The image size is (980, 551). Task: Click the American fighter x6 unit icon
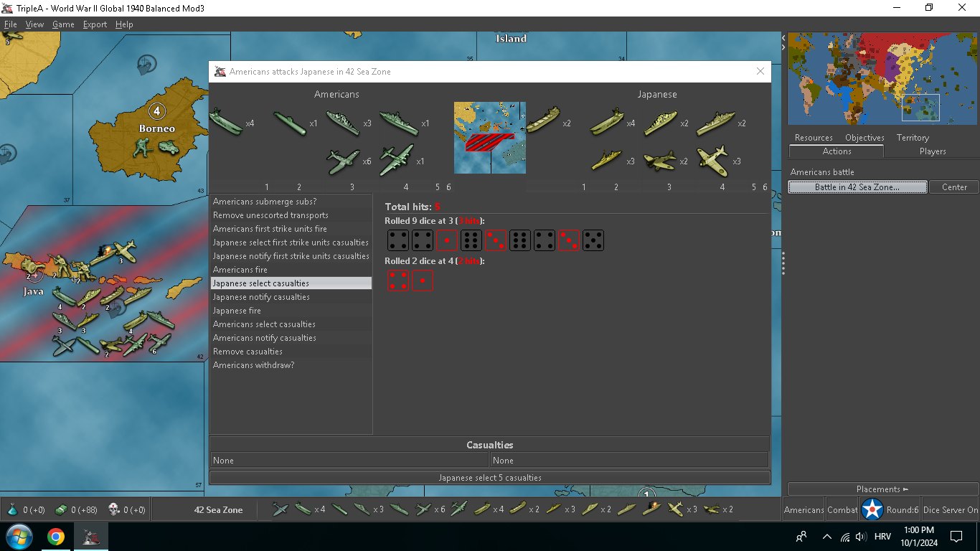343,161
